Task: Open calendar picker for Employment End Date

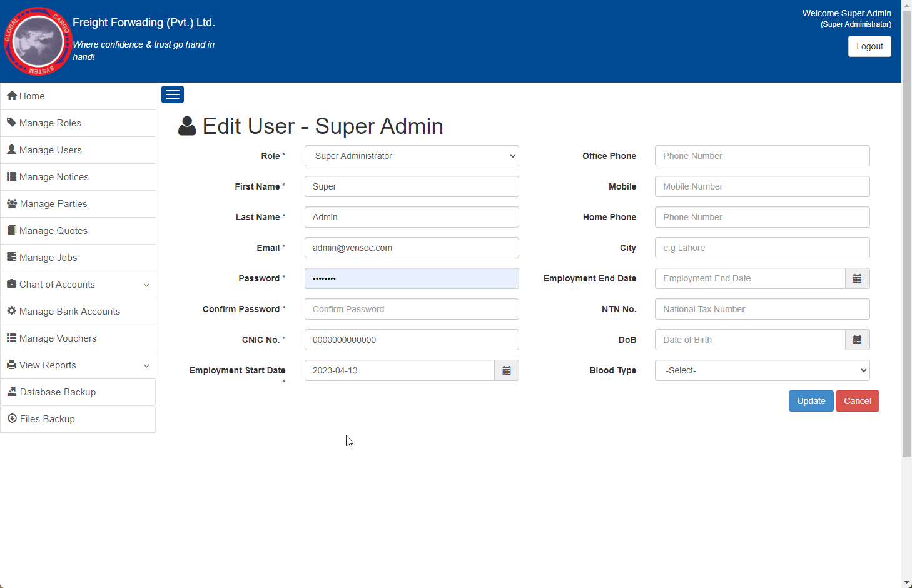Action: point(857,278)
